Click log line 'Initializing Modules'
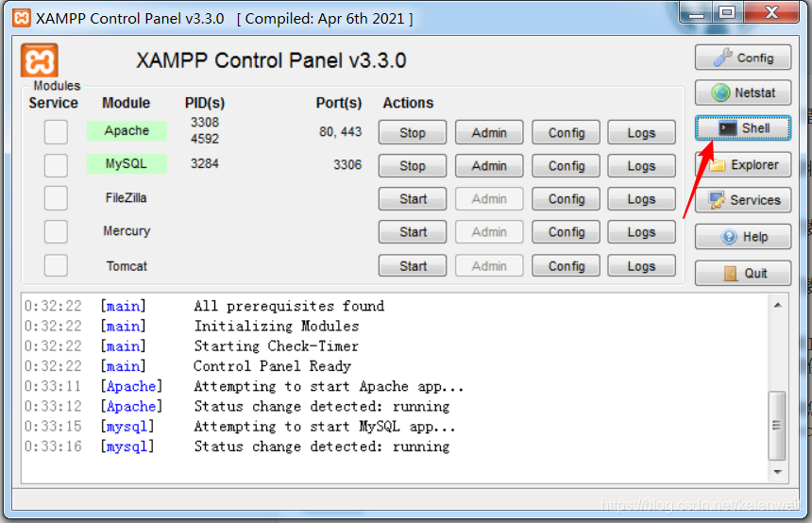 coord(277,327)
